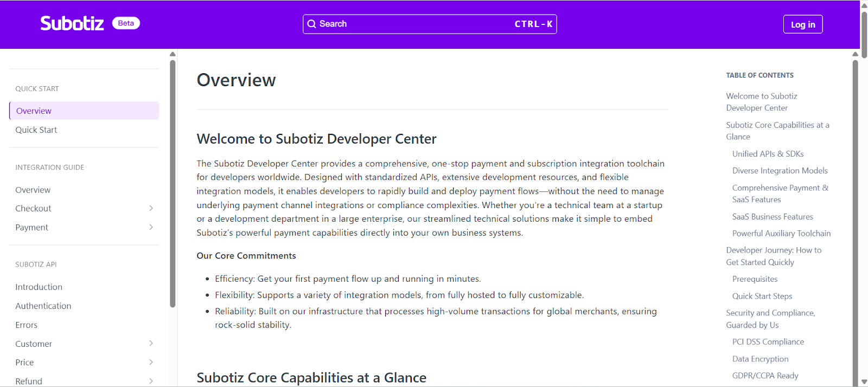Expand the Payment section chevron

[151, 227]
